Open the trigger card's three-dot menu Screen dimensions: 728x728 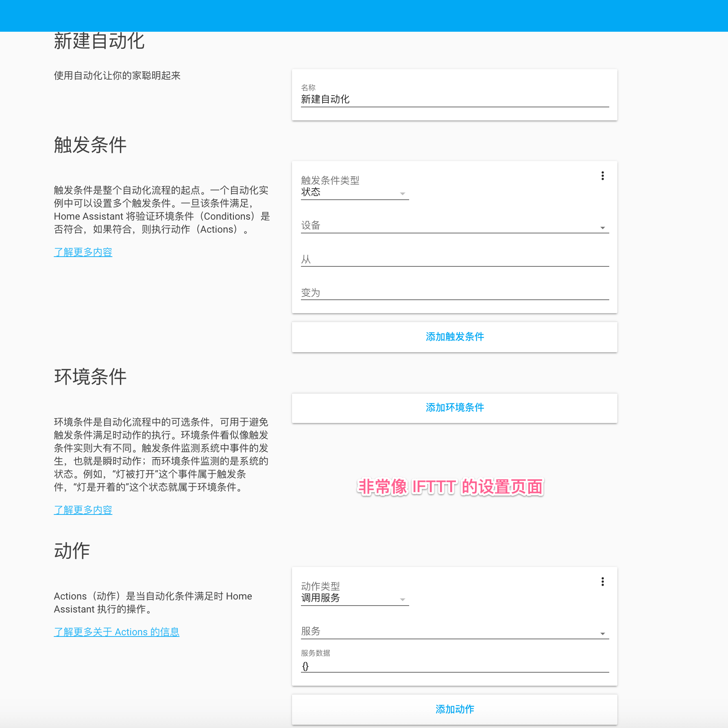coord(602,176)
